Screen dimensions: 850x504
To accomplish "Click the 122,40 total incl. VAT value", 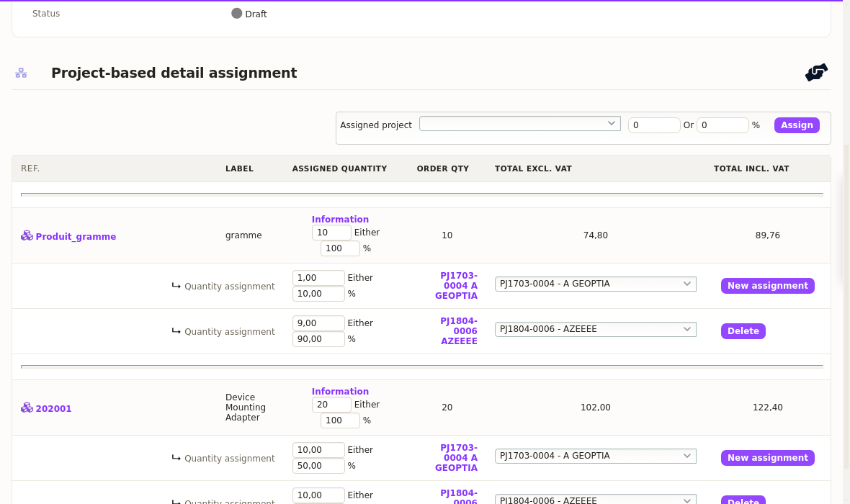I will pos(767,407).
